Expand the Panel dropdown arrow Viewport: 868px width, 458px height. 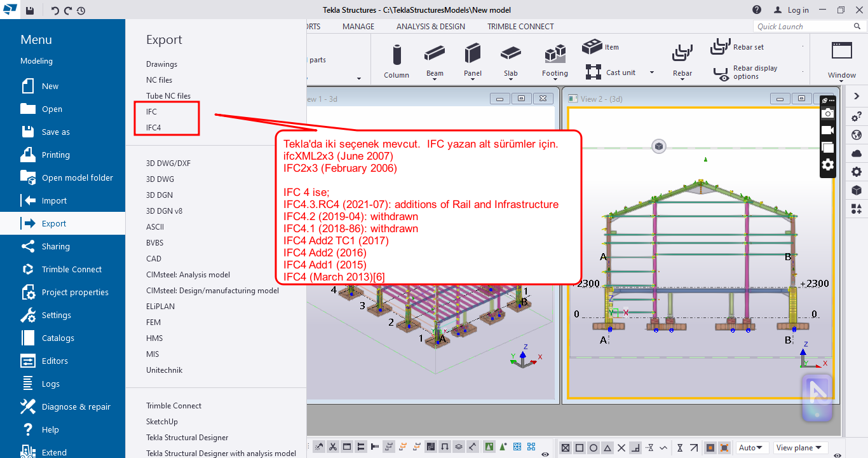pos(472,80)
